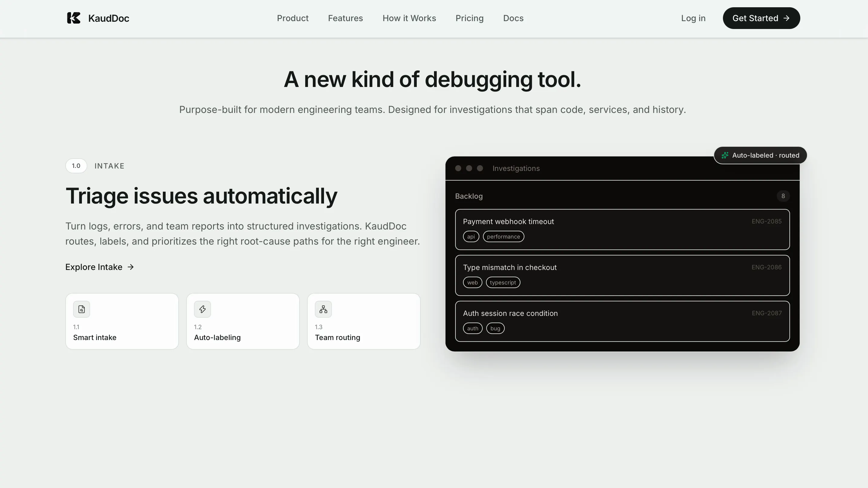Click the bug tag
868x488 pixels.
click(x=495, y=328)
